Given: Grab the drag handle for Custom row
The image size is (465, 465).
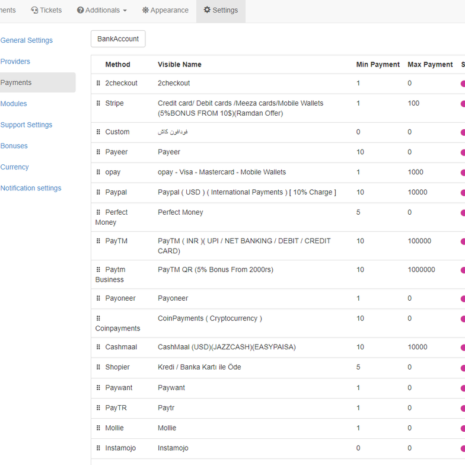Looking at the screenshot, I should (98, 132).
